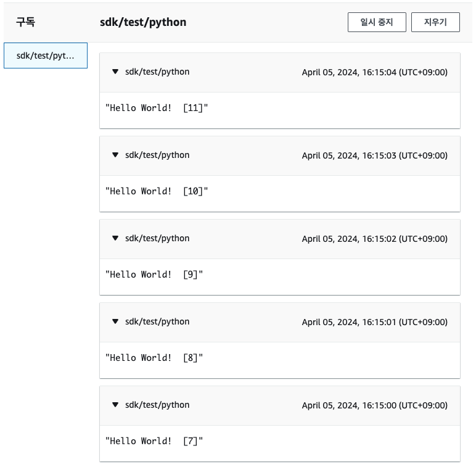Collapse the 16:15:02 message triangle
The image size is (476, 467).
115,238
